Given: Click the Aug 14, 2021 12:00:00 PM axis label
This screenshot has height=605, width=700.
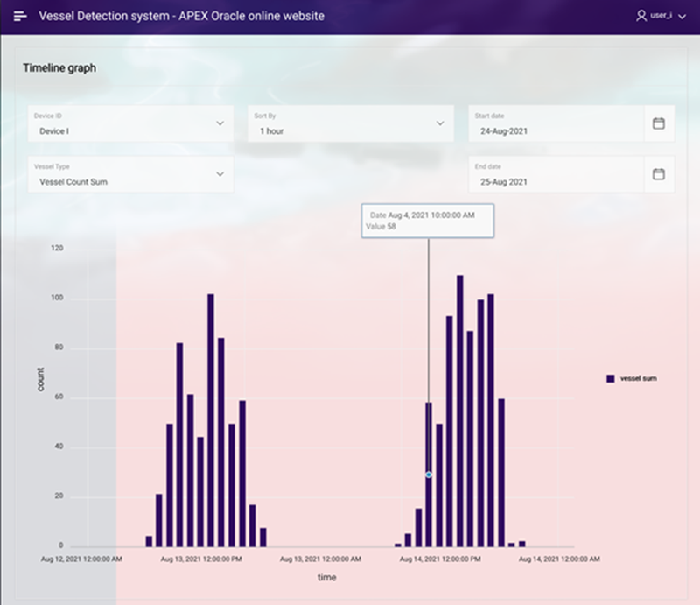Looking at the screenshot, I should [440, 557].
